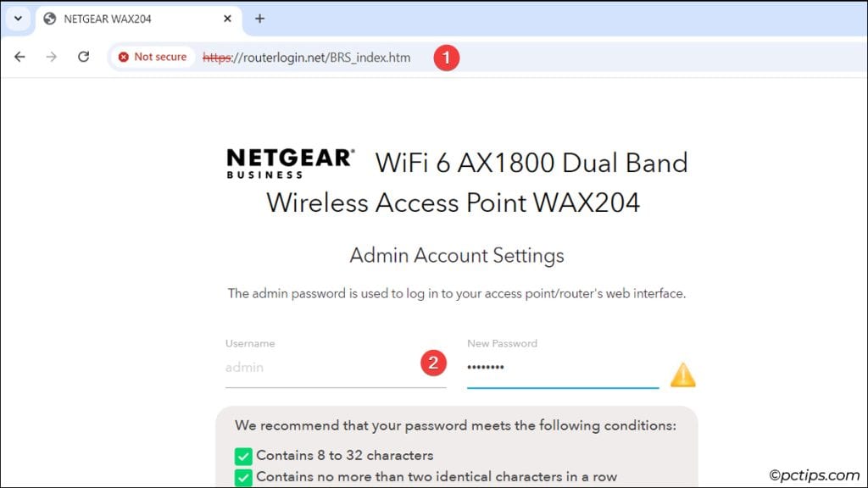This screenshot has width=868, height=488.
Task: Click the NETGEAR Business logo
Action: click(288, 163)
